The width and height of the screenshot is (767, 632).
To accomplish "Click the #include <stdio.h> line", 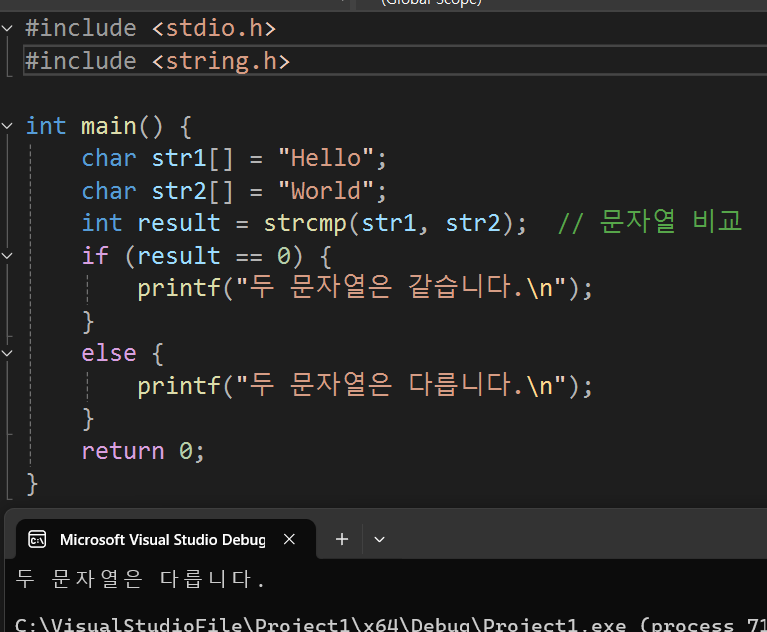I will click(151, 28).
